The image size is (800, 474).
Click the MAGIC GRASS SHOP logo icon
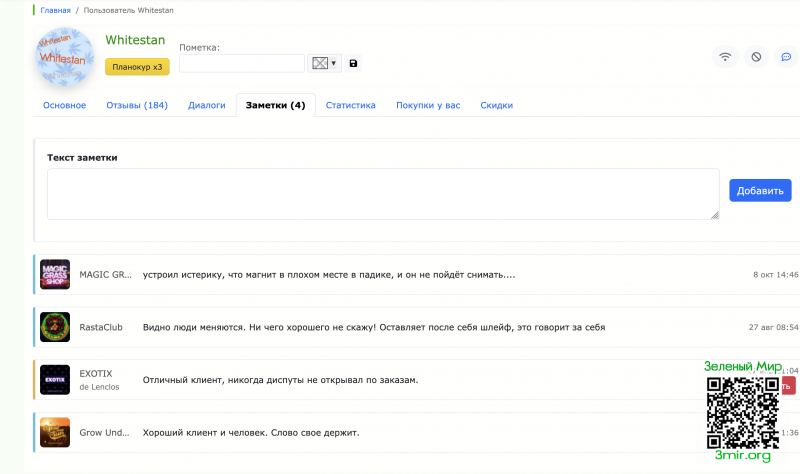55,275
